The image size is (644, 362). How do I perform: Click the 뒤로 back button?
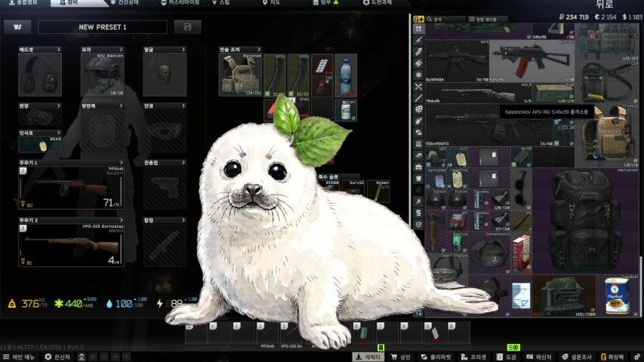tap(604, 4)
